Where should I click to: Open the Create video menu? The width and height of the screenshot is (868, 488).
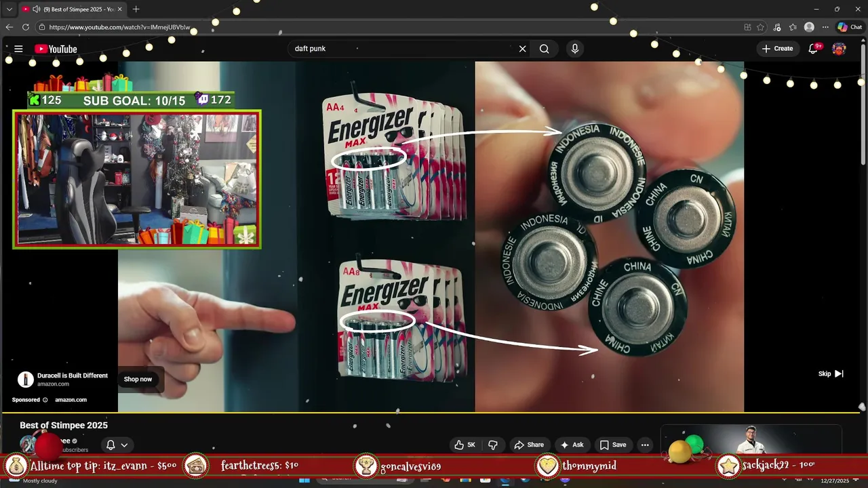coord(777,49)
